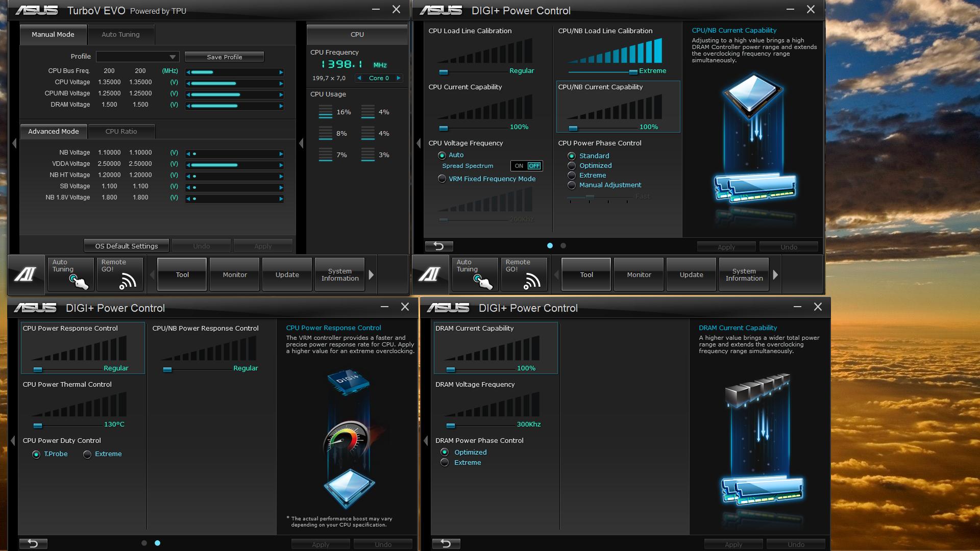Click back arrow in DRAM DIGI+ window
The image size is (980, 551).
coord(446,544)
